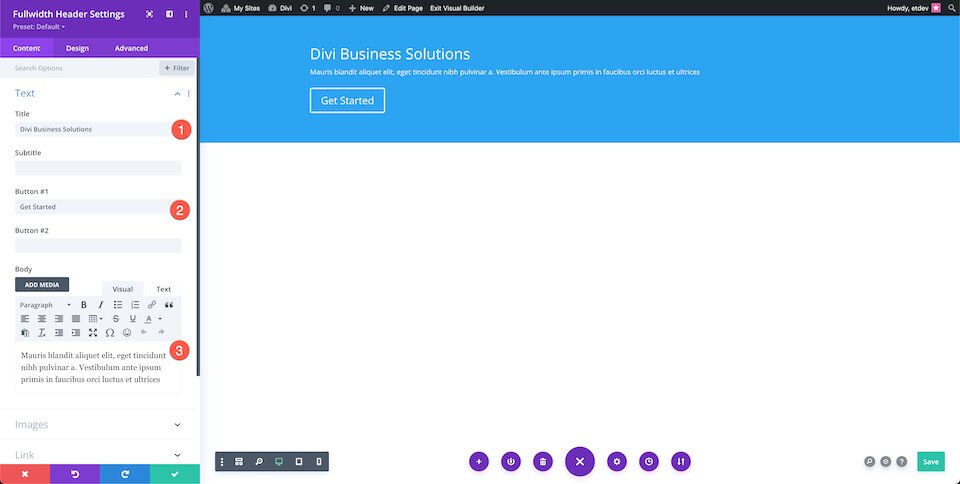Screen dimensions: 960x484
Task: Click the blockquote icon in editor toolbar
Action: point(169,305)
